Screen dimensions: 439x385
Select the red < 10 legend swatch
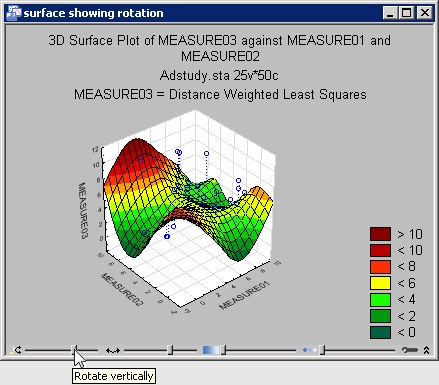pos(380,250)
